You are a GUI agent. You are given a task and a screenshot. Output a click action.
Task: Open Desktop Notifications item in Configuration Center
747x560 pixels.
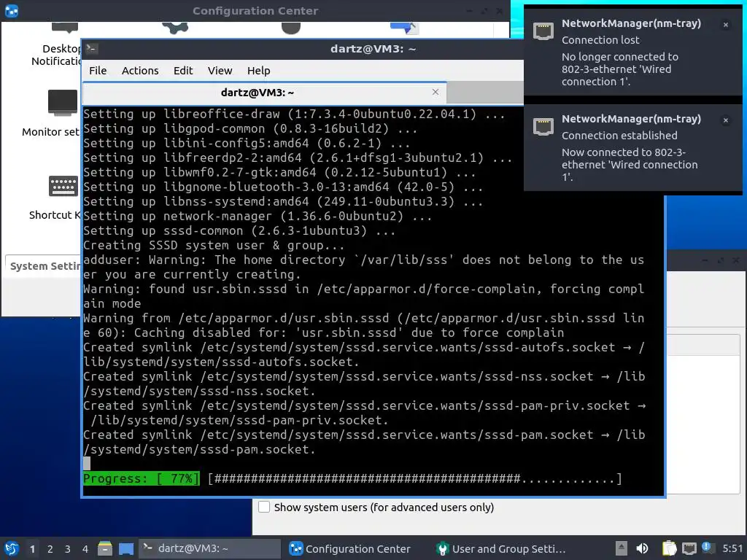(56, 45)
